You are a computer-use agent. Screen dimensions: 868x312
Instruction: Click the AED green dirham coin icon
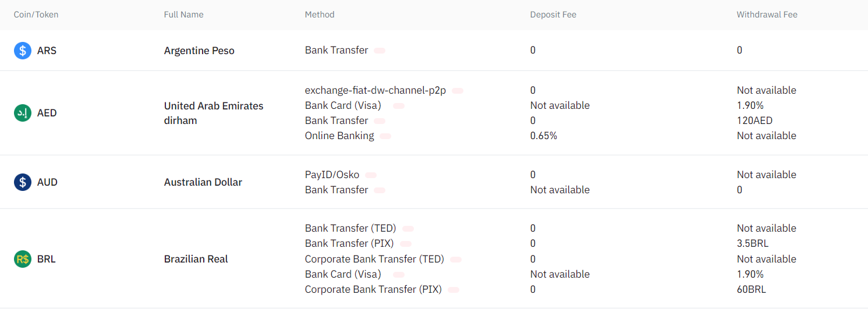tap(23, 113)
